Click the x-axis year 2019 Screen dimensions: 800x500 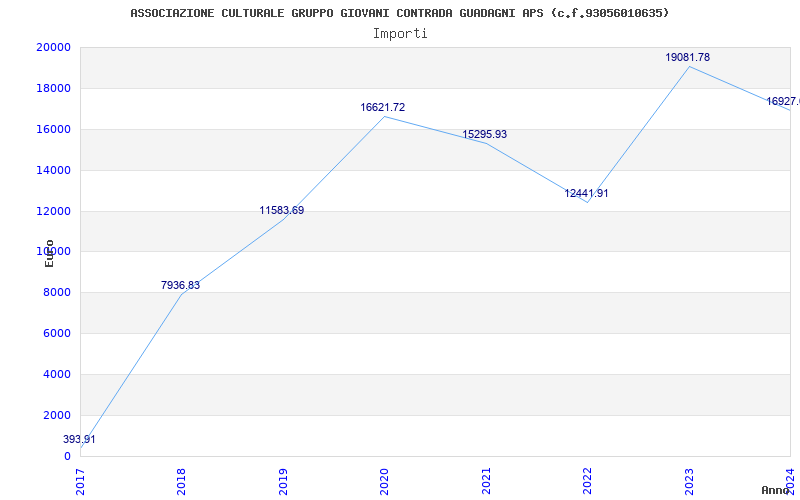click(x=283, y=482)
